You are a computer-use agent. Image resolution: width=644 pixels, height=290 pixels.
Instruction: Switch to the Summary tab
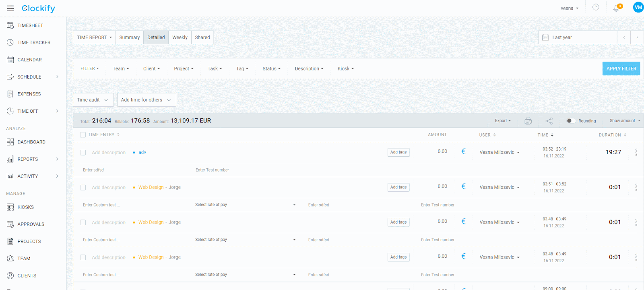(x=130, y=37)
